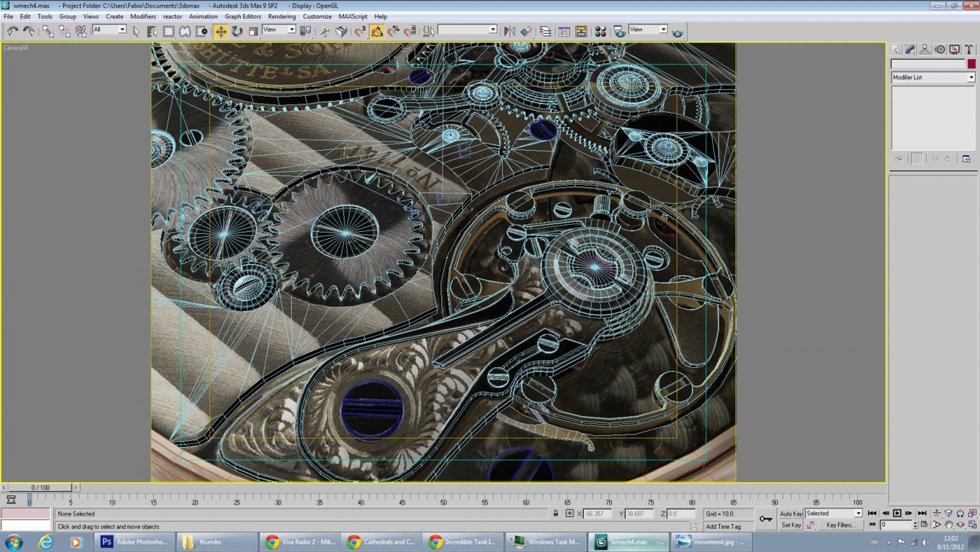
Task: Open the MAXScript menu
Action: pos(353,16)
